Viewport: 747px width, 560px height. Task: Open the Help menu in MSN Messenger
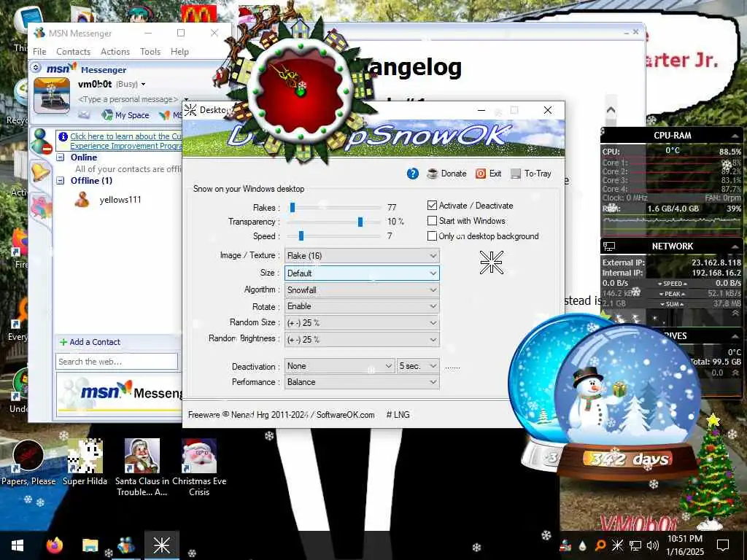pyautogui.click(x=179, y=52)
